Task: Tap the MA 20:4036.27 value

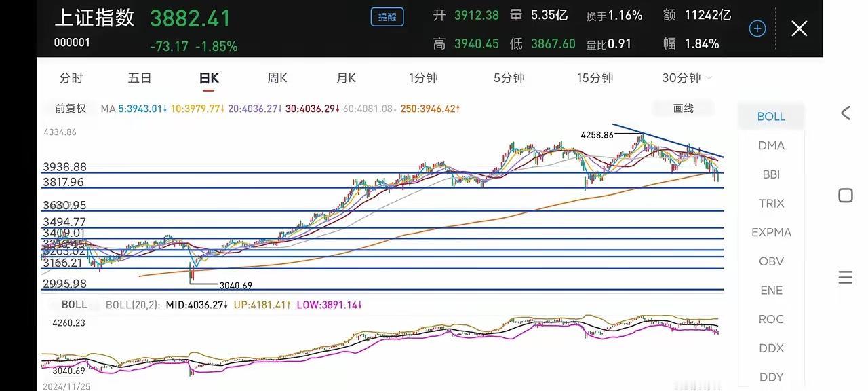Action: [x=255, y=109]
